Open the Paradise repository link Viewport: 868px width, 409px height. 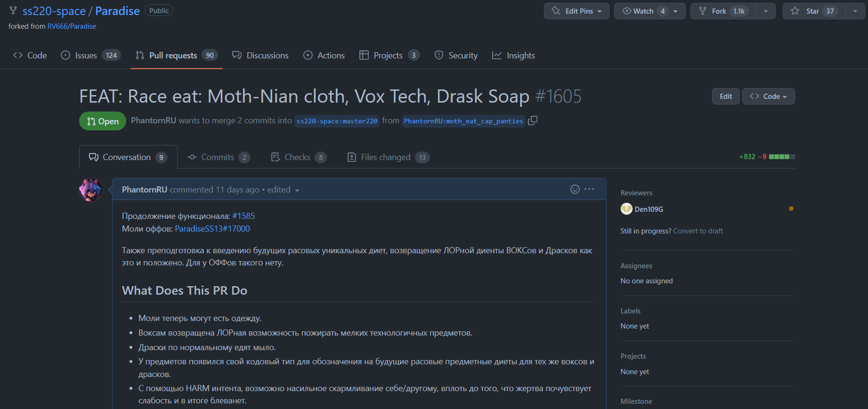pyautogui.click(x=117, y=11)
